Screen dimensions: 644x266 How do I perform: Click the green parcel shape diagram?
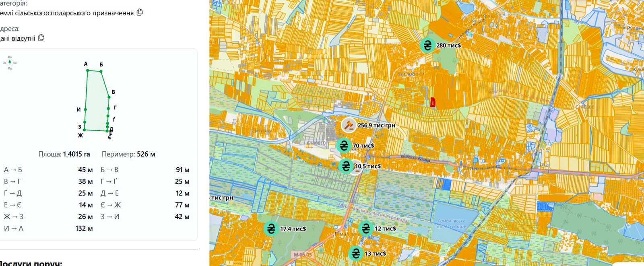(x=97, y=101)
